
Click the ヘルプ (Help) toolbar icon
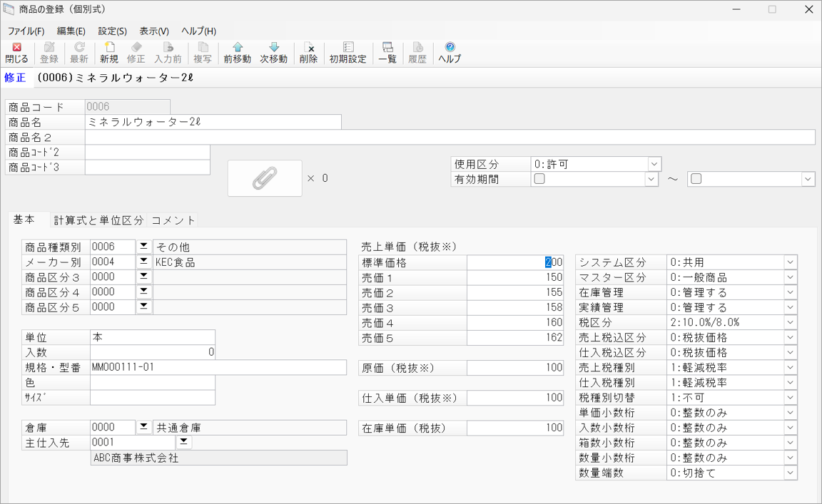point(449,51)
